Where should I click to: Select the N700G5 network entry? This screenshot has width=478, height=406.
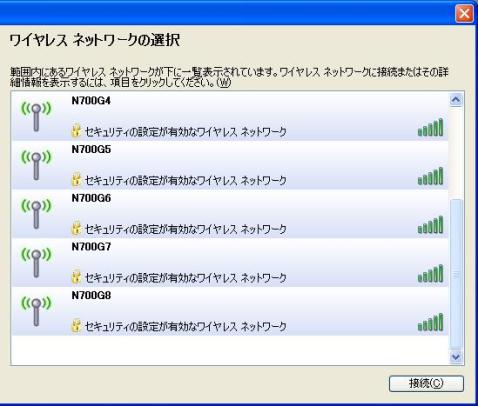point(230,165)
